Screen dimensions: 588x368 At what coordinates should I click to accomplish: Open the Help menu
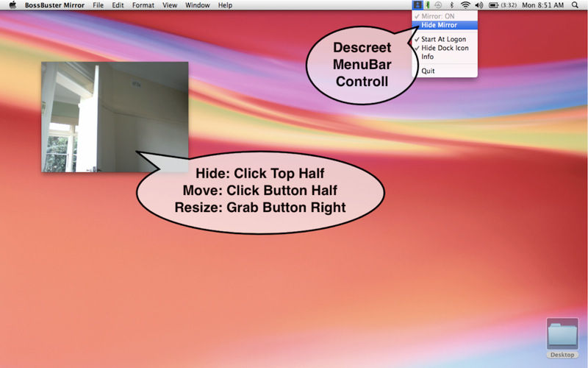click(x=226, y=5)
